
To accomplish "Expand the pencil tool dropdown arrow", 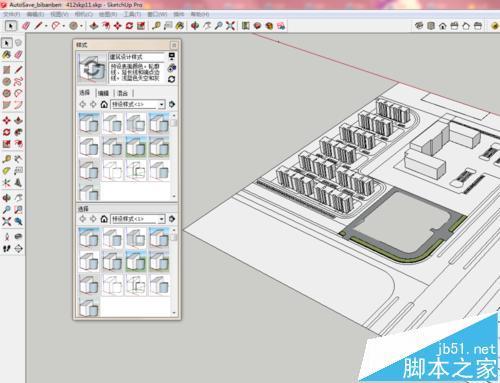I will [x=46, y=26].
